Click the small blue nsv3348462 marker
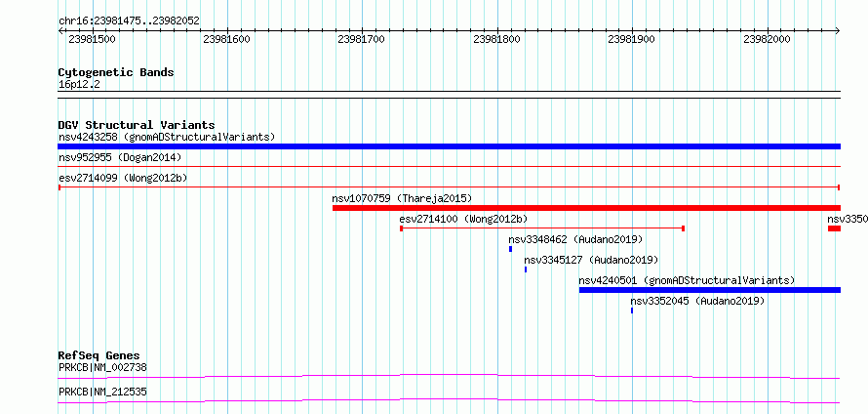Image resolution: width=868 pixels, height=414 pixels. [510, 249]
